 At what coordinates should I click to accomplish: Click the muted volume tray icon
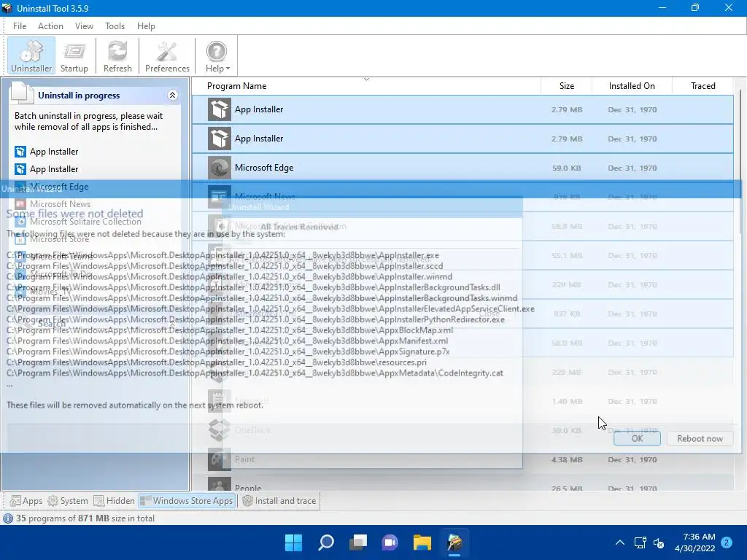tap(659, 542)
